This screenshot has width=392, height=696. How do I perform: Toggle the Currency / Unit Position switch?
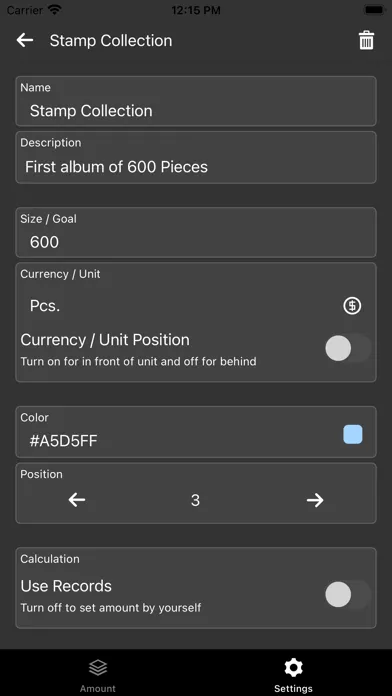tap(348, 348)
